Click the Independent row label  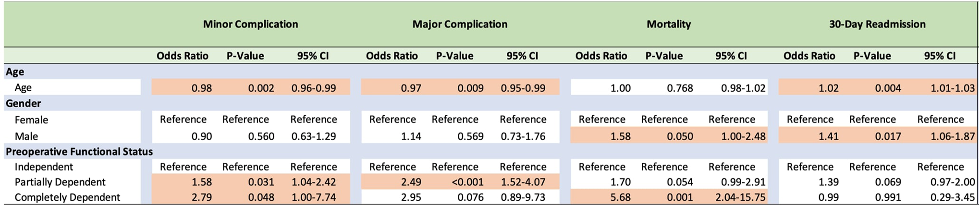coord(44,167)
